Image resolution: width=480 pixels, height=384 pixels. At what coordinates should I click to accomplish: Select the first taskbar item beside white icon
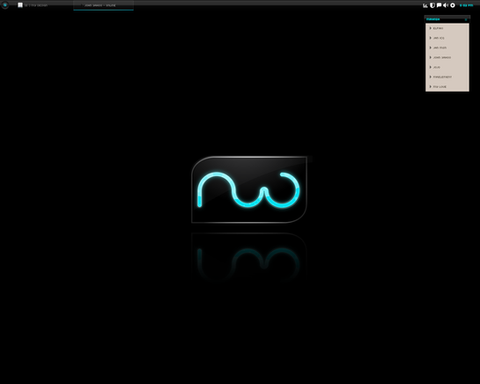point(36,5)
